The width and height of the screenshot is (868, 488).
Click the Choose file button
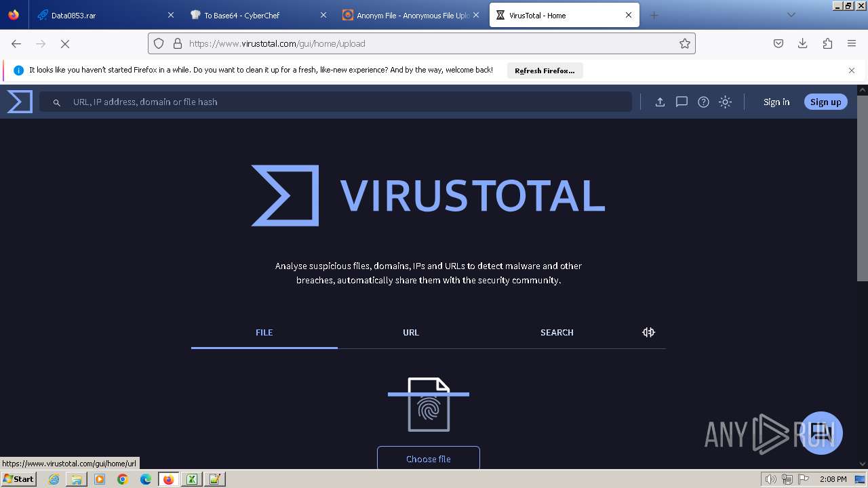[429, 459]
